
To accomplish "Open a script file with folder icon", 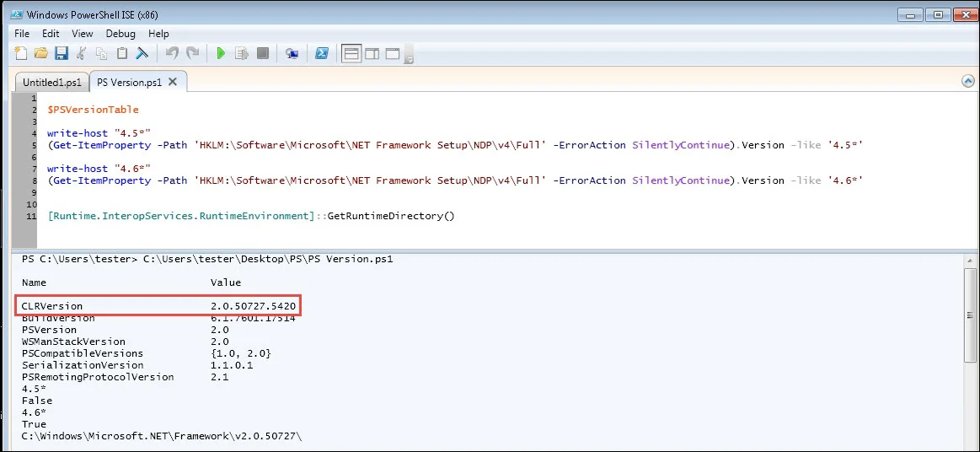I will point(40,54).
